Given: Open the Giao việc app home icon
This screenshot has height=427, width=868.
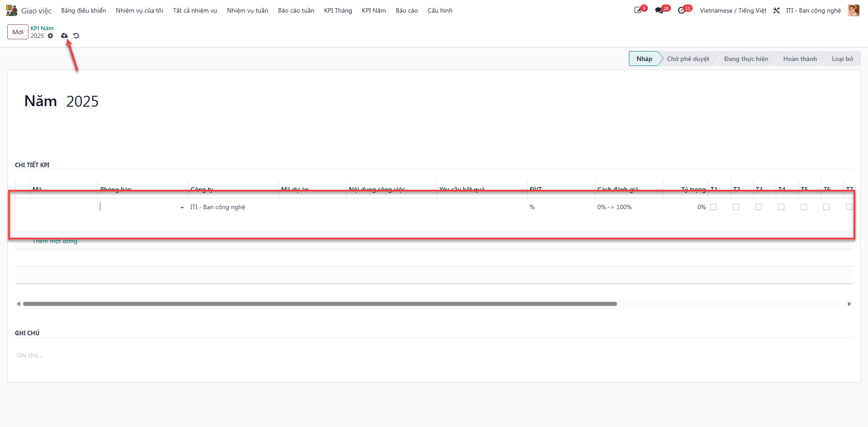Looking at the screenshot, I should (12, 10).
